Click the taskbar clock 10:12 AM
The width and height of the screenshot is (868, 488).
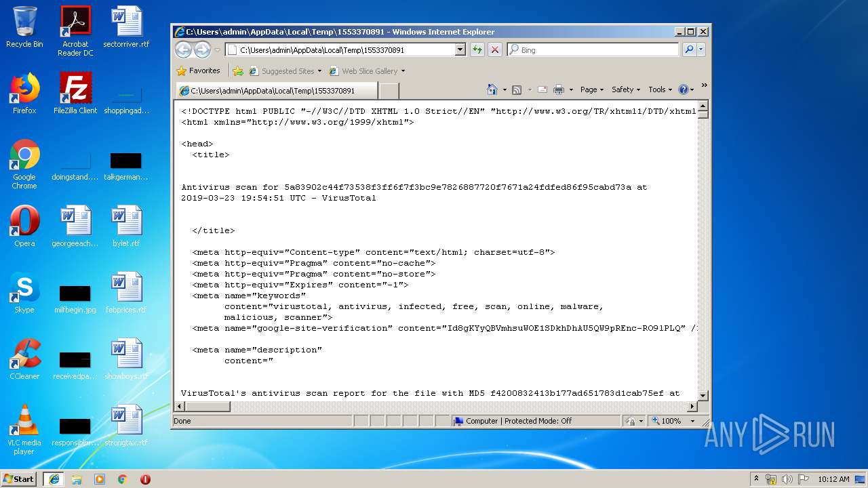833,479
